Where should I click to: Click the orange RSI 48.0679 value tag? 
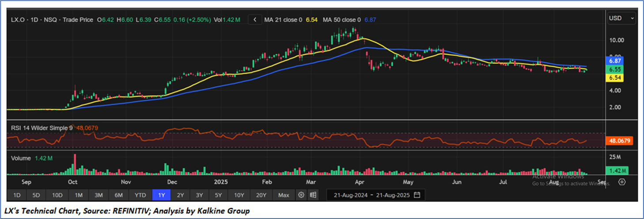[620, 141]
